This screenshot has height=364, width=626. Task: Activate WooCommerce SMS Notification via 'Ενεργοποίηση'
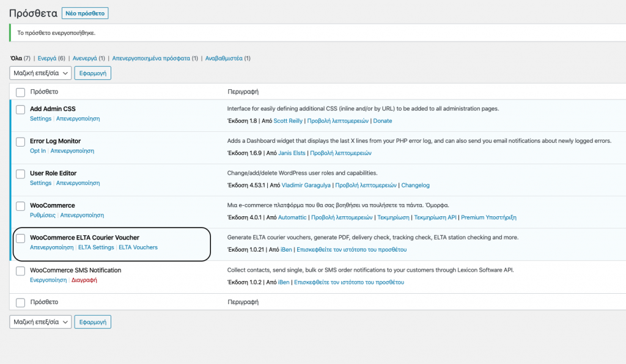(x=48, y=280)
